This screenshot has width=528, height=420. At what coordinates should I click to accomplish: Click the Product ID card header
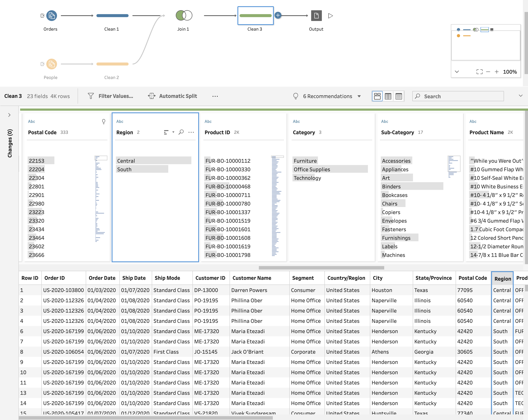coord(217,132)
